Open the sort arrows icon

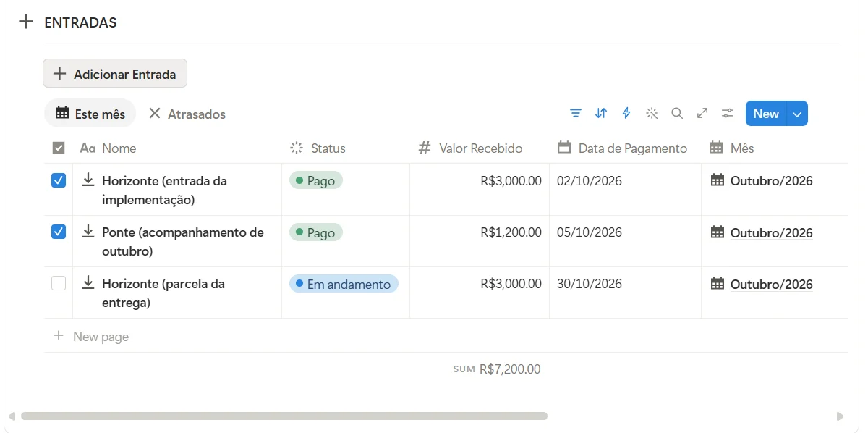point(601,113)
